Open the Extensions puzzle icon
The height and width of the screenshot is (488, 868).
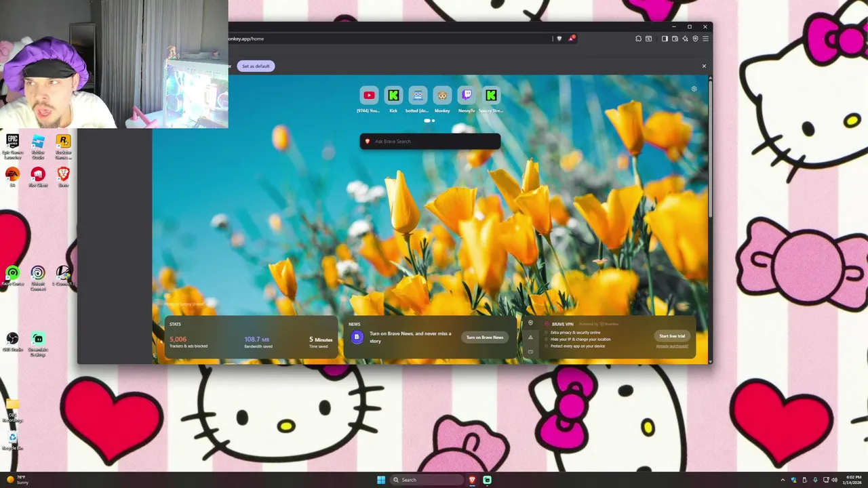[x=638, y=39]
